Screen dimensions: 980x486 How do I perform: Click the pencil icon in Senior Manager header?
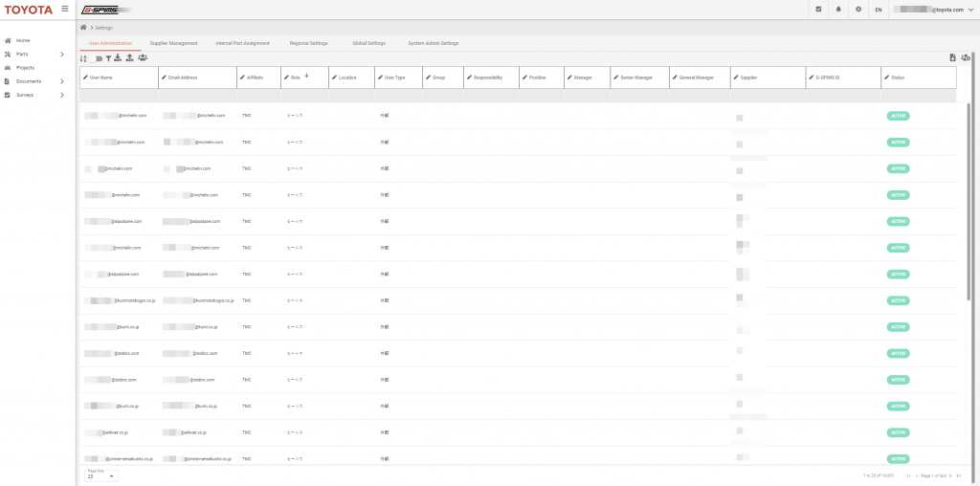point(615,77)
